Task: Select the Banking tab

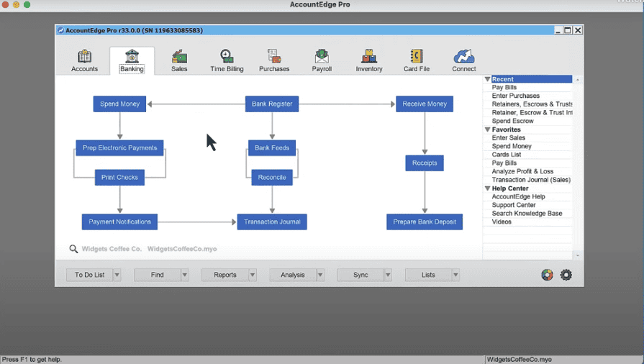Action: point(132,60)
